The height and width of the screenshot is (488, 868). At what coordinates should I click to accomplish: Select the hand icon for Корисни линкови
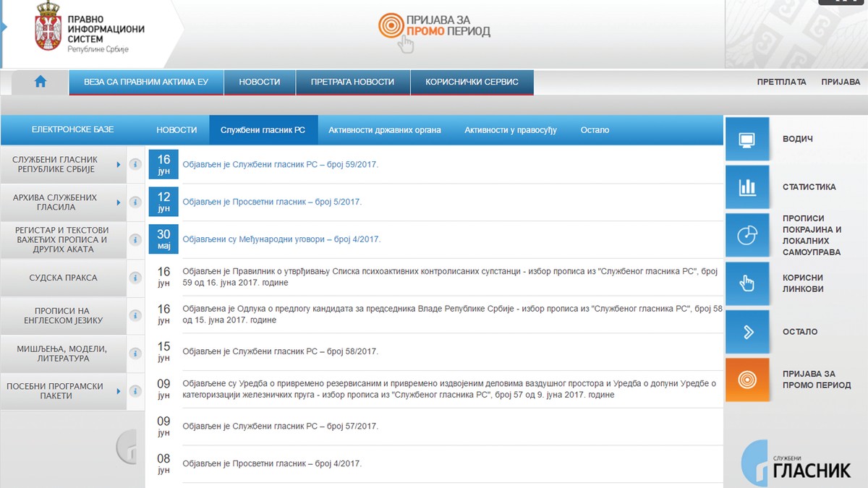point(748,283)
